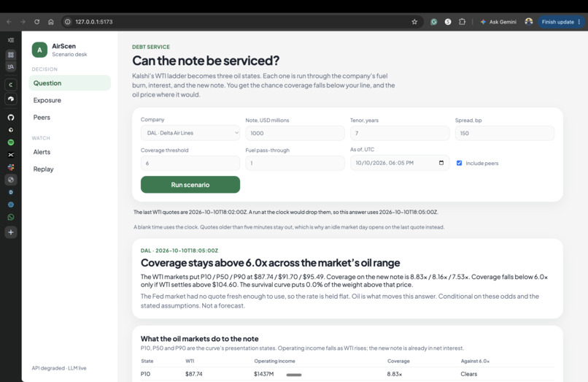
Task: Toggle the Include peers checkbox
Action: click(x=459, y=163)
